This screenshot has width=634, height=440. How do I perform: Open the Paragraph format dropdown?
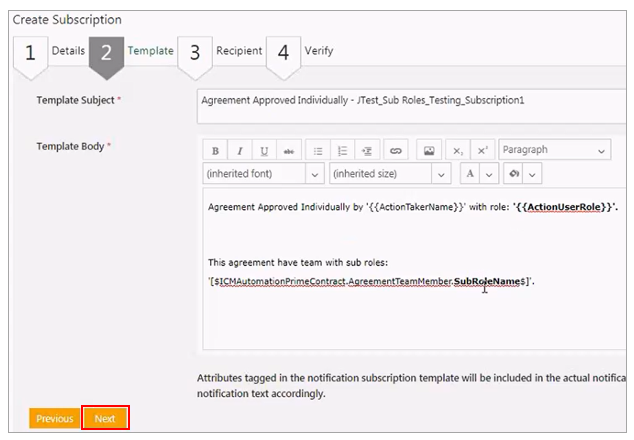coord(554,150)
